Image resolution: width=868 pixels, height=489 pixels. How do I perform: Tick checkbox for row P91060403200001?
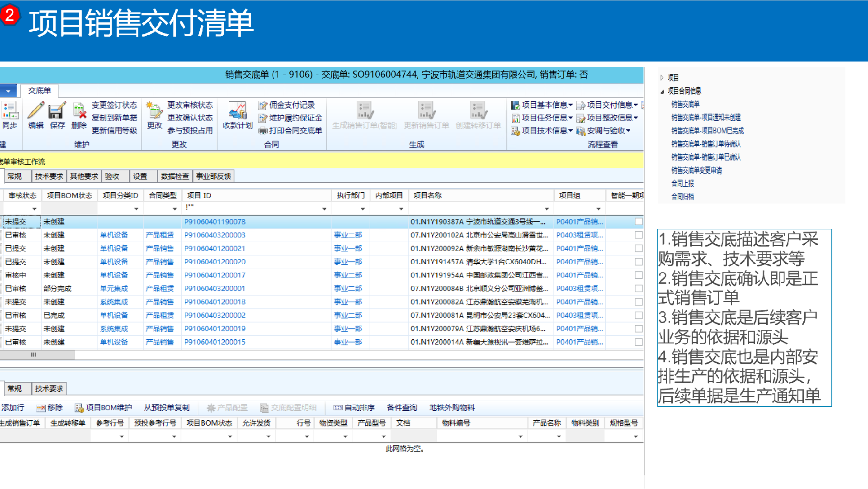point(638,289)
